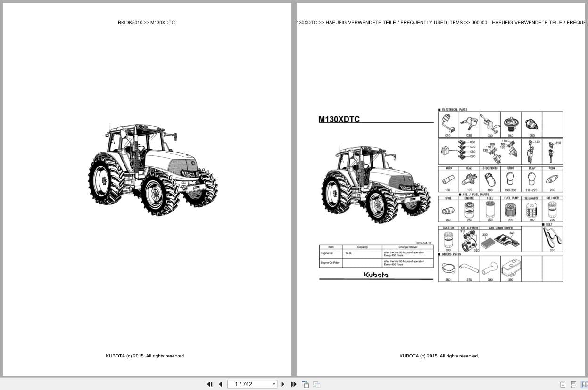
Task: Click the Capacity column header
Action: 363,247
